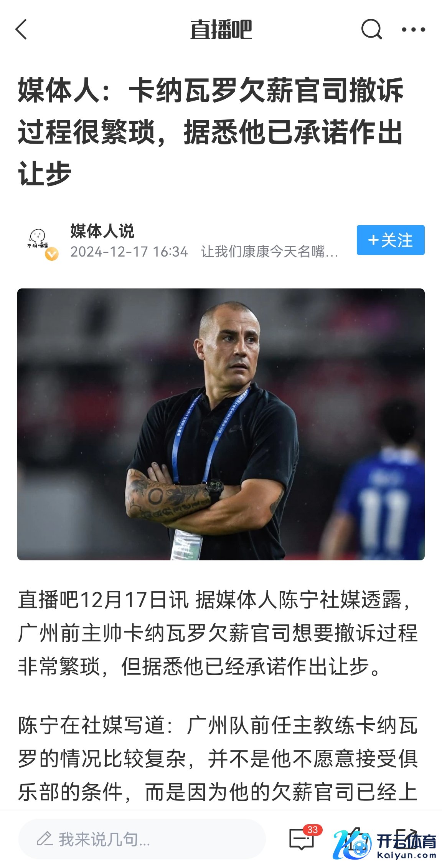Image resolution: width=442 pixels, height=868 pixels.
Task: Open the coach photo in article
Action: point(221,424)
